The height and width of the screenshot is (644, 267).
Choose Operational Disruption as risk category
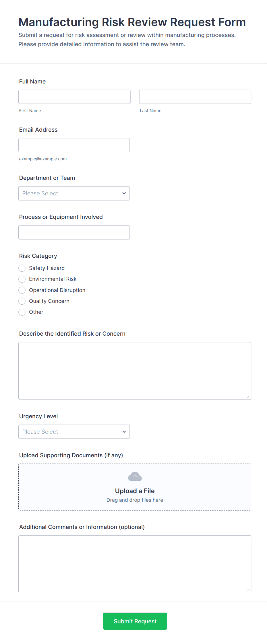(x=22, y=290)
